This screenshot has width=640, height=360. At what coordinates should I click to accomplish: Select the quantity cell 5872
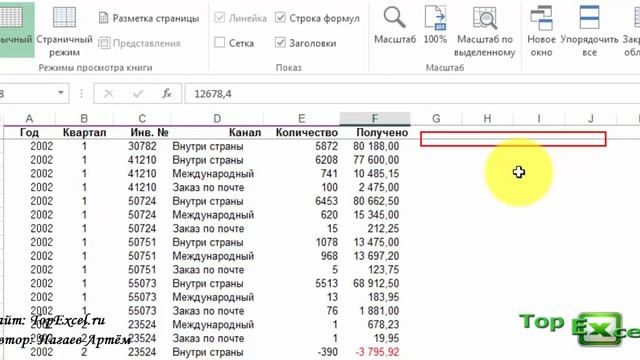pyautogui.click(x=302, y=146)
